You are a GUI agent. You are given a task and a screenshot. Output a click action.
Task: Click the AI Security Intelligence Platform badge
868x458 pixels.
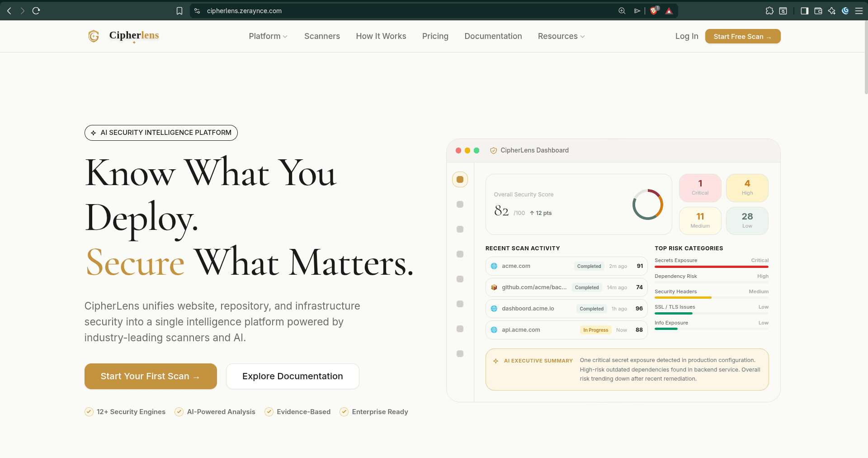click(161, 133)
